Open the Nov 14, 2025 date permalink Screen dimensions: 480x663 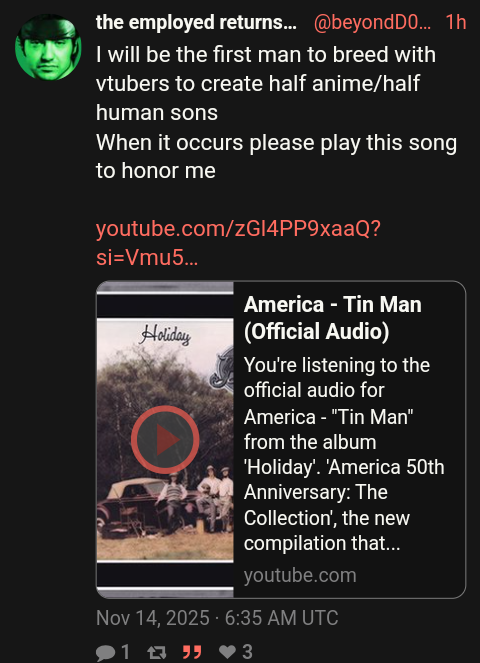(x=217, y=618)
